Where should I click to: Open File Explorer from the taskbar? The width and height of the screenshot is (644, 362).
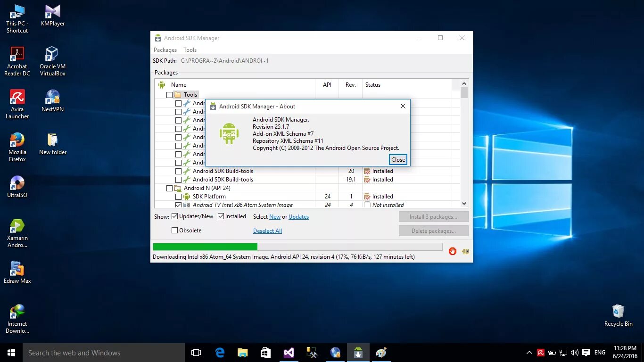243,353
